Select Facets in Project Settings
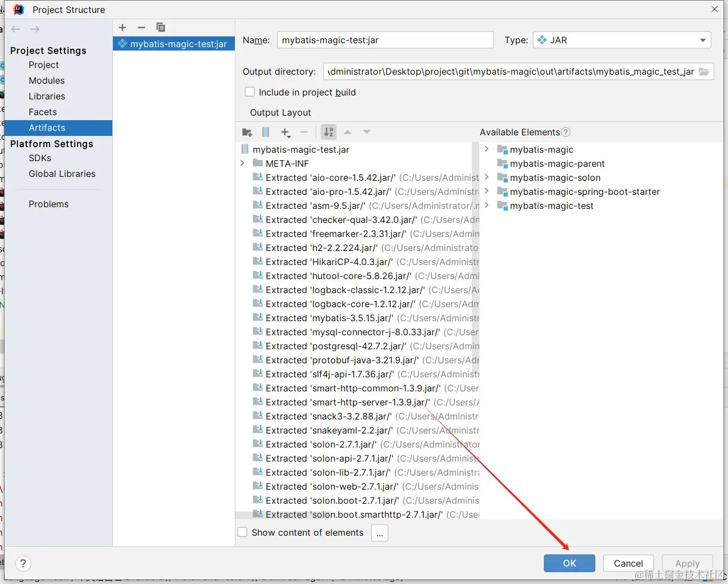The height and width of the screenshot is (584, 728). point(43,112)
